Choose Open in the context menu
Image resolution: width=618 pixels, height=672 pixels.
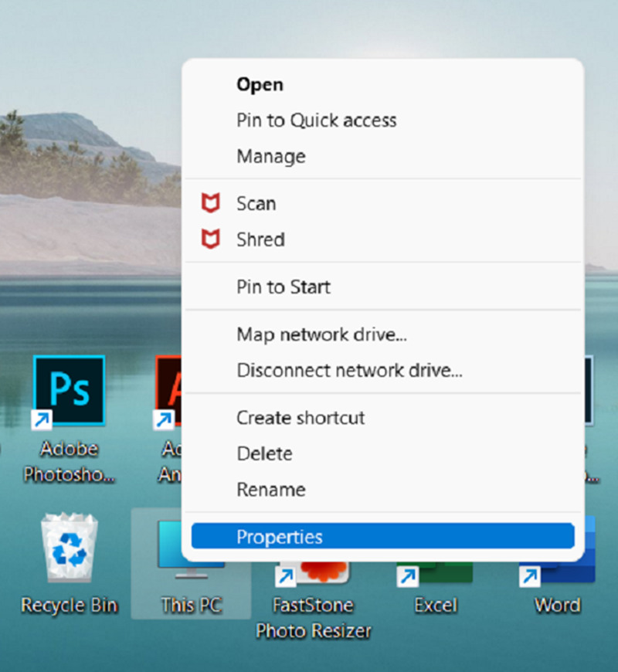(x=260, y=84)
